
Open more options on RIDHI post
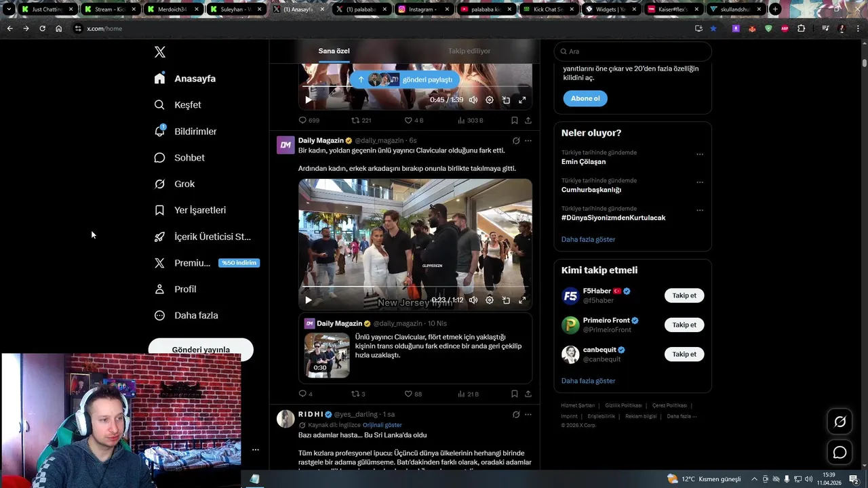pos(528,414)
